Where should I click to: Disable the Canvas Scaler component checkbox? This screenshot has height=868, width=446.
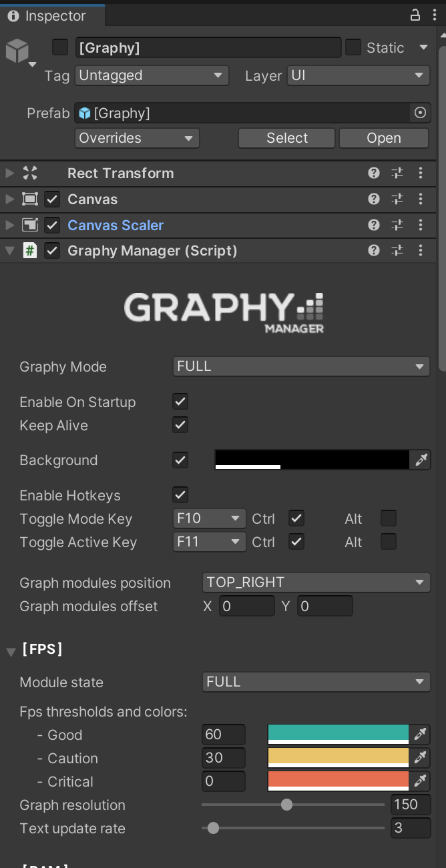pos(52,225)
